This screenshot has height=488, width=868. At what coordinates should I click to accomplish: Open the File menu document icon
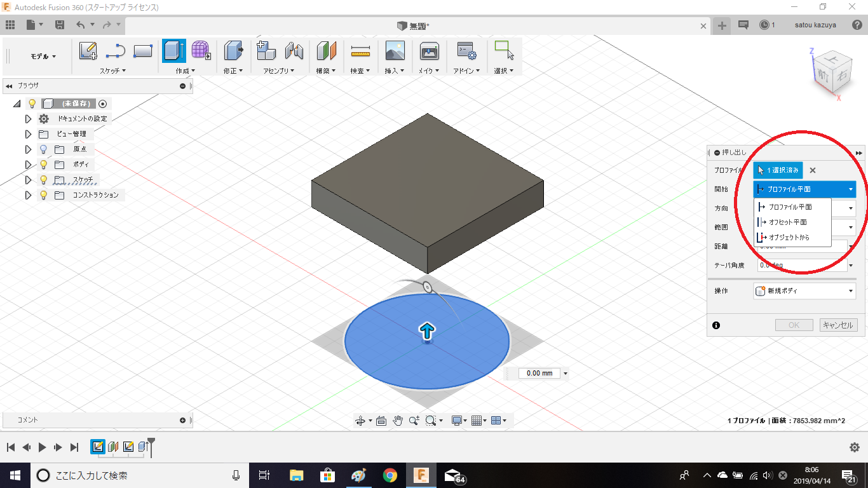pos(31,25)
